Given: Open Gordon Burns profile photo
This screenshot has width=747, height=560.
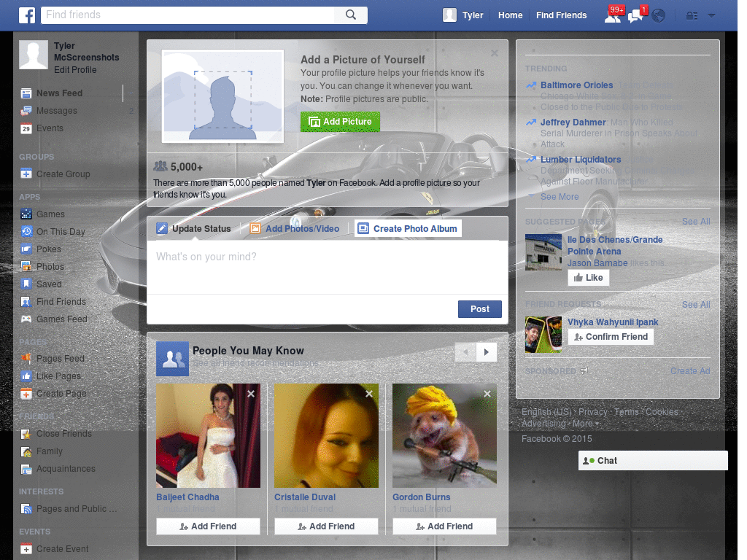Looking at the screenshot, I should pos(444,436).
